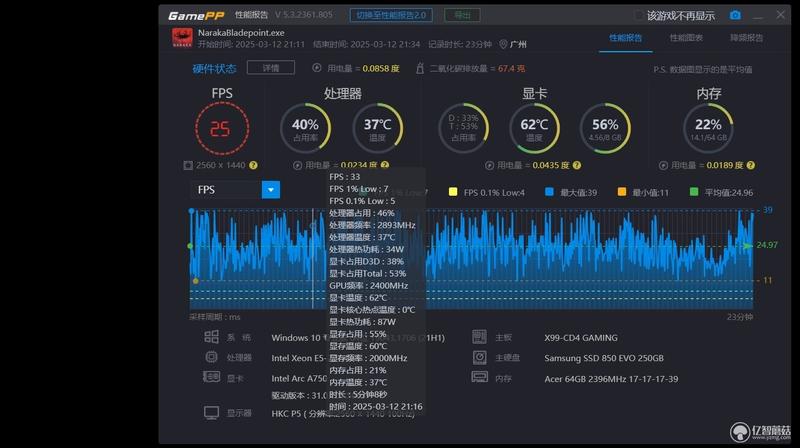Click the yellow FPS 0.1% Low legend swatch
This screenshot has height=448, width=800.
pyautogui.click(x=453, y=192)
